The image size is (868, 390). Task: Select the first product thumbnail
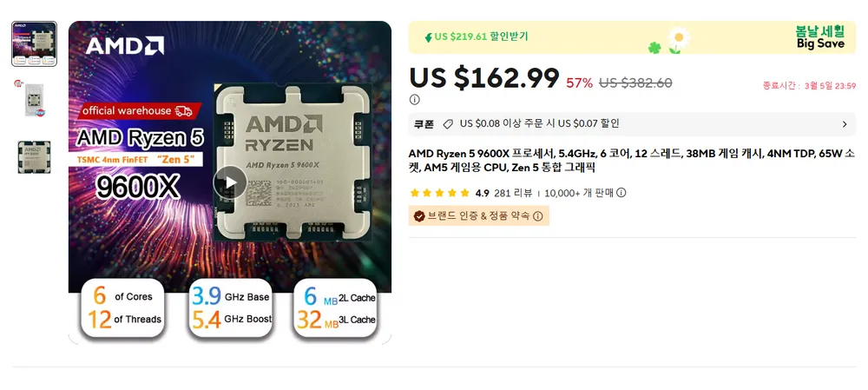coord(35,43)
